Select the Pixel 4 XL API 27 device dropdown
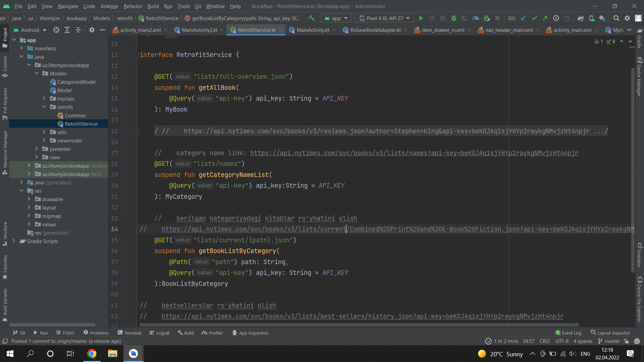This screenshot has height=362, width=644. tap(384, 18)
